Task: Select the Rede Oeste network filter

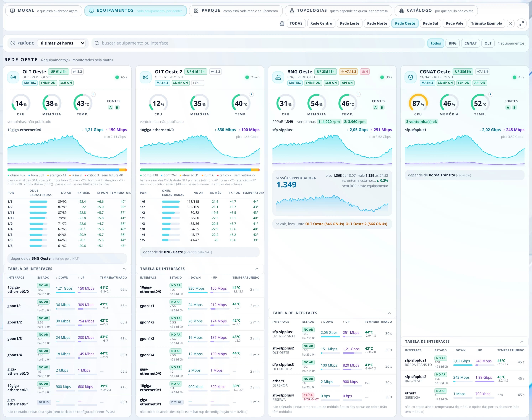Action: [405, 23]
